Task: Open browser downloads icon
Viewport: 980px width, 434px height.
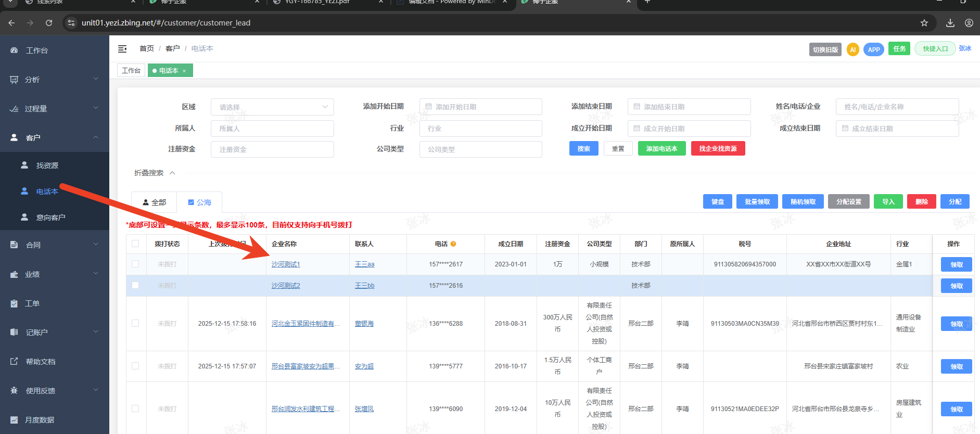Action: (x=950, y=23)
